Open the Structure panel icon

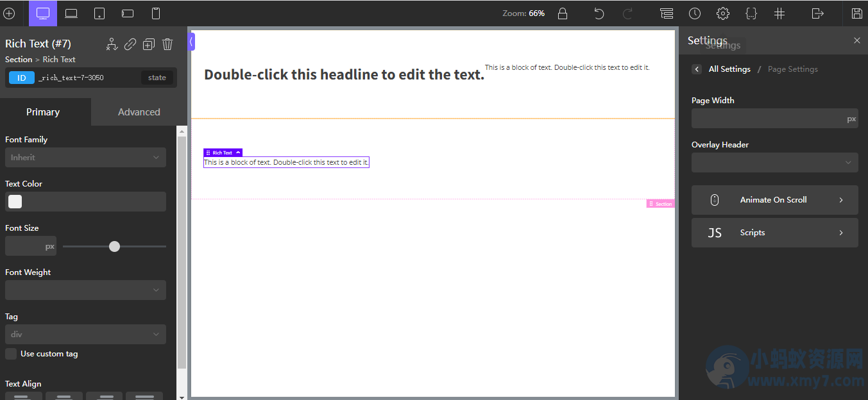tap(667, 13)
